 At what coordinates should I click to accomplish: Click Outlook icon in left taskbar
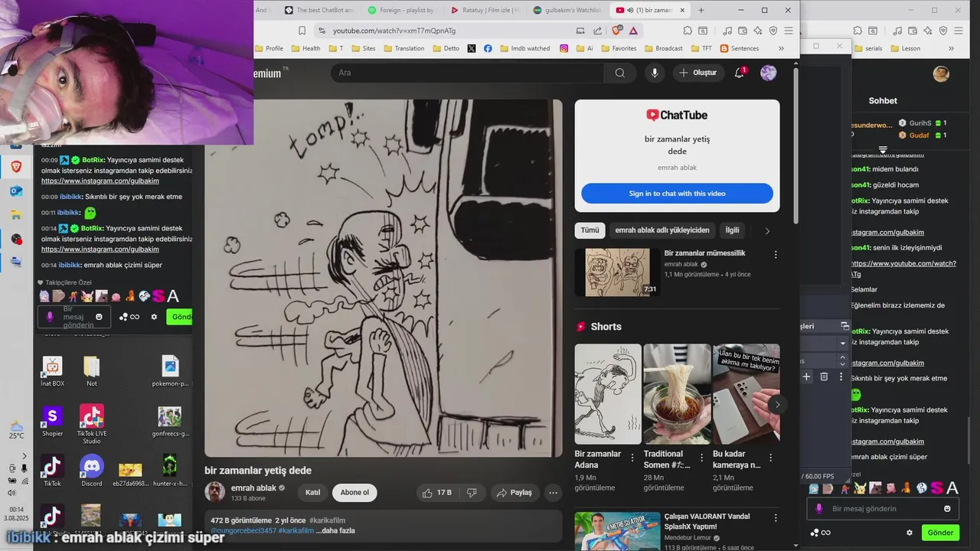pyautogui.click(x=16, y=191)
